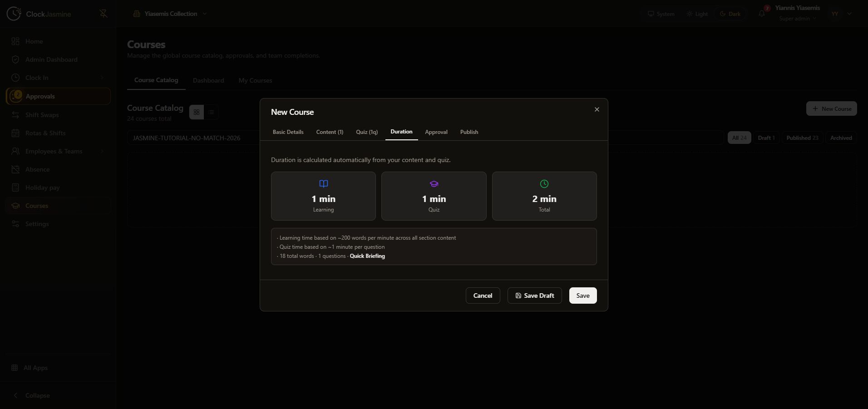Switch to Approval tab
The width and height of the screenshot is (868, 409).
point(436,132)
